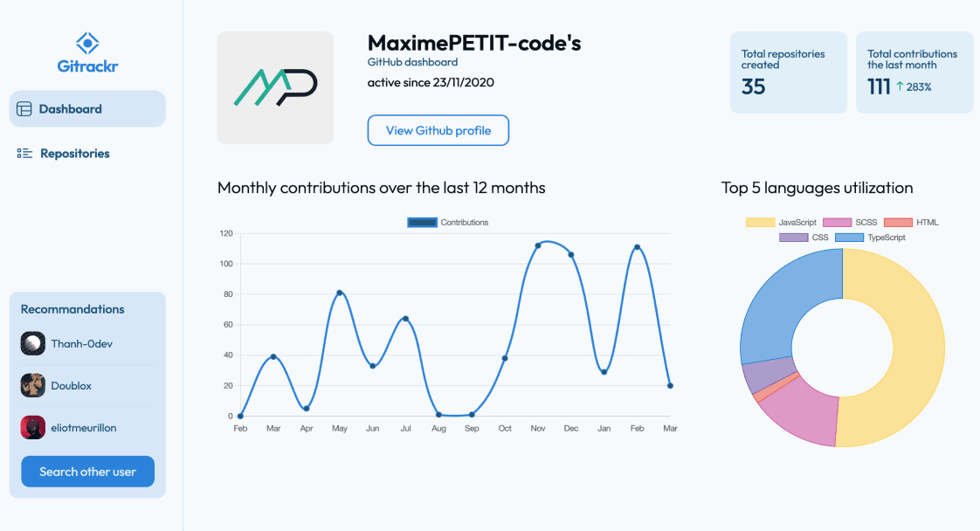Open the Thanh-0dev recommendation link
980x531 pixels.
coord(81,344)
